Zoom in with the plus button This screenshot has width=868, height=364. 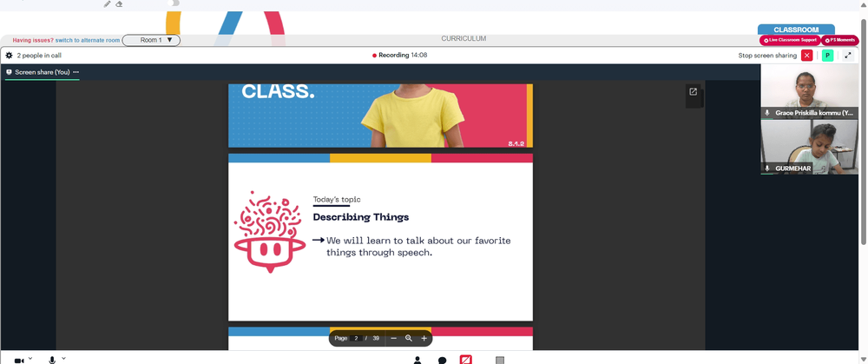point(424,338)
